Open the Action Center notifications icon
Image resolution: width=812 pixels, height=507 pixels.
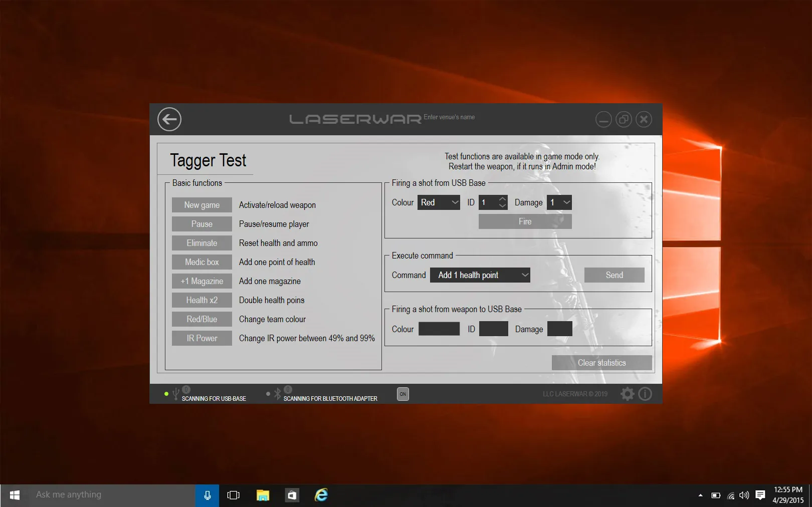(760, 495)
